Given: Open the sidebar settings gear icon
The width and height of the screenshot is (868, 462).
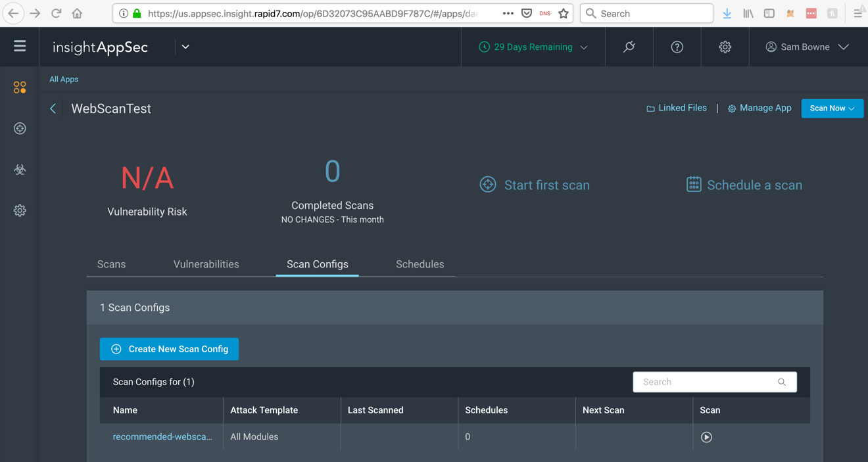Looking at the screenshot, I should [20, 210].
